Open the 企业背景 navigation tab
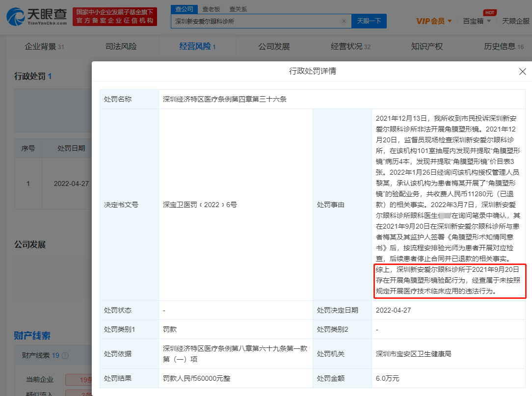Viewport: 532px width, 396px height. 44,47
